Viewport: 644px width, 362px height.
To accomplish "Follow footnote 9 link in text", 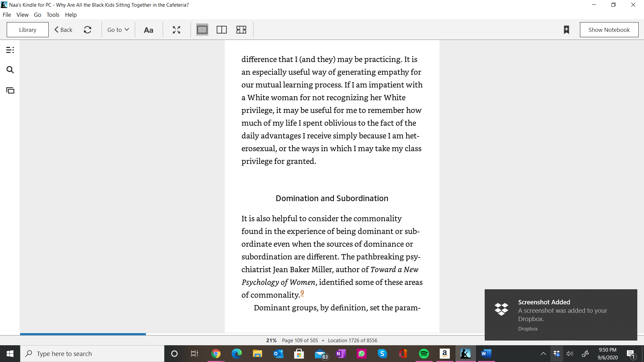I will [302, 293].
